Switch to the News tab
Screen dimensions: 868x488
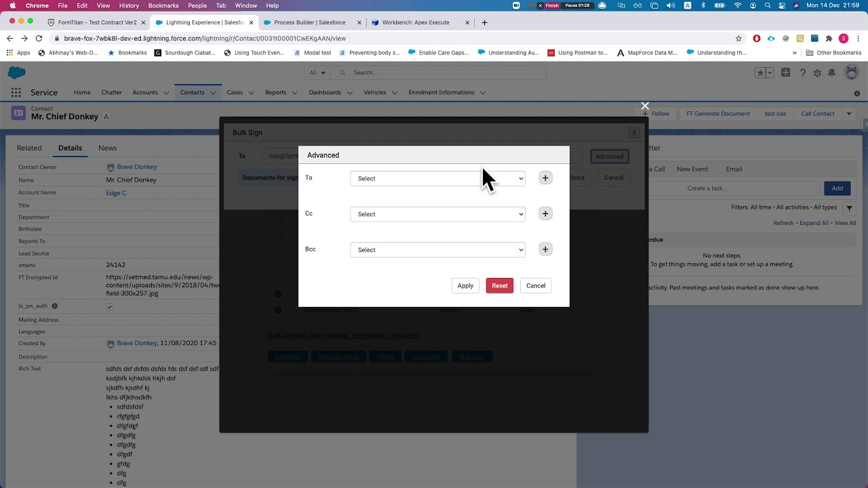[x=108, y=148]
